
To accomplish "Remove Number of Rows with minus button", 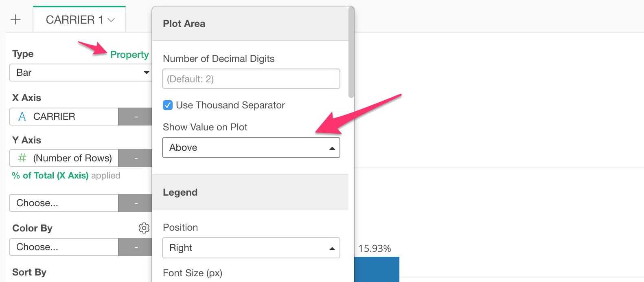I will point(136,158).
